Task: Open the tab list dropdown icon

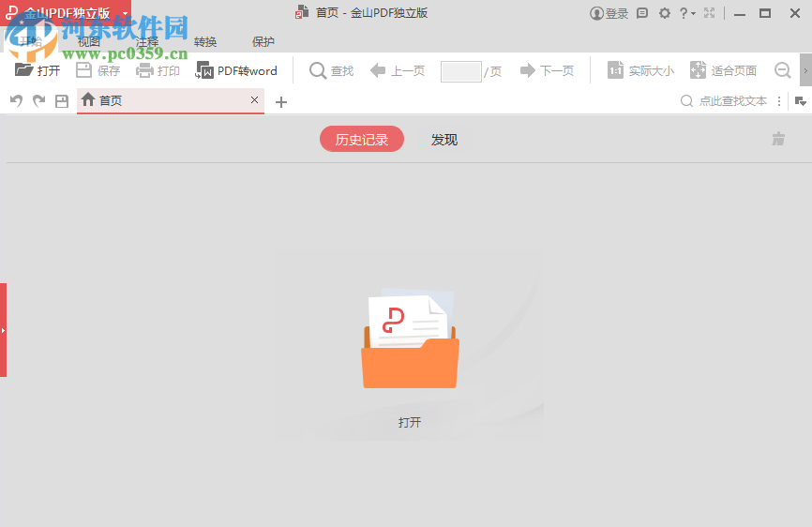Action: coord(801,101)
